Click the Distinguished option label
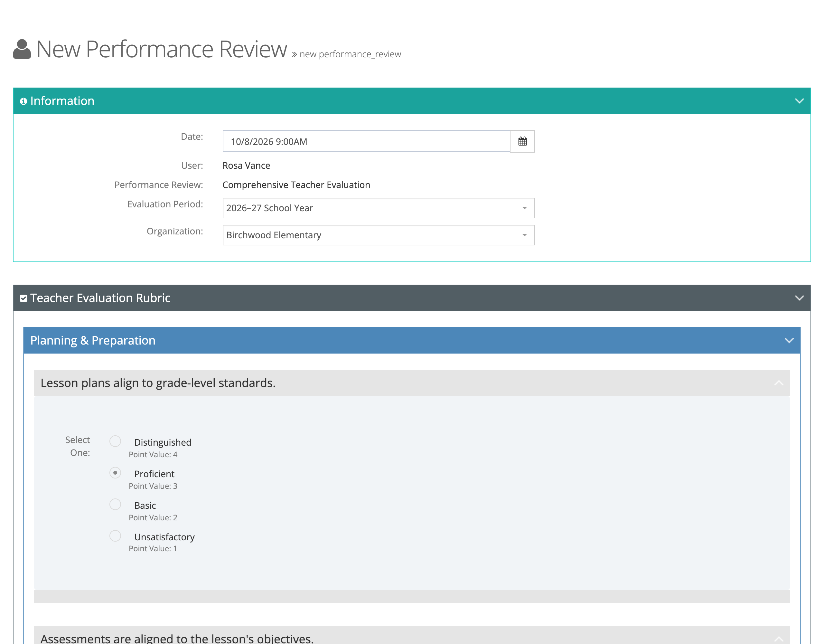 click(163, 442)
